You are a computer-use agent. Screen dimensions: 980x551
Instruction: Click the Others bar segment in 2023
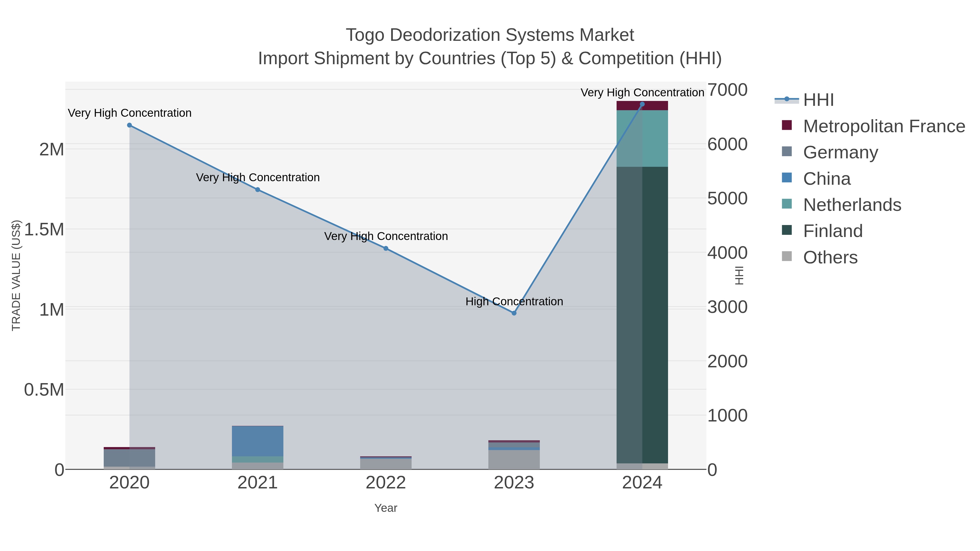514,460
